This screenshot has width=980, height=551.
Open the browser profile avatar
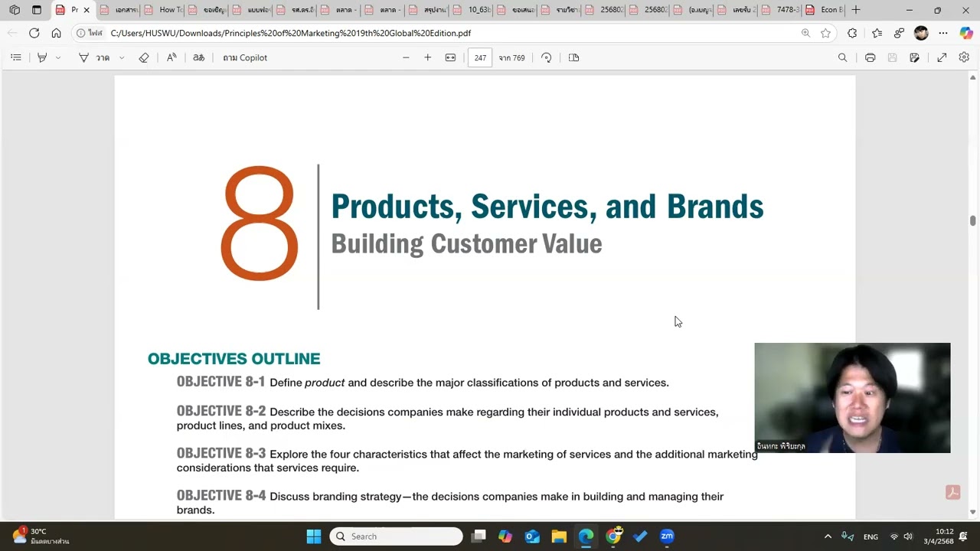[x=921, y=33]
